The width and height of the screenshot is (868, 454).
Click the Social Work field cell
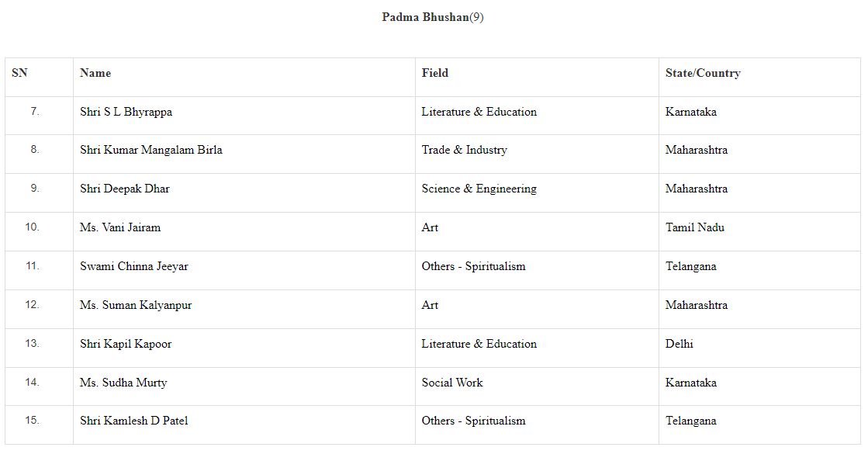coord(452,383)
